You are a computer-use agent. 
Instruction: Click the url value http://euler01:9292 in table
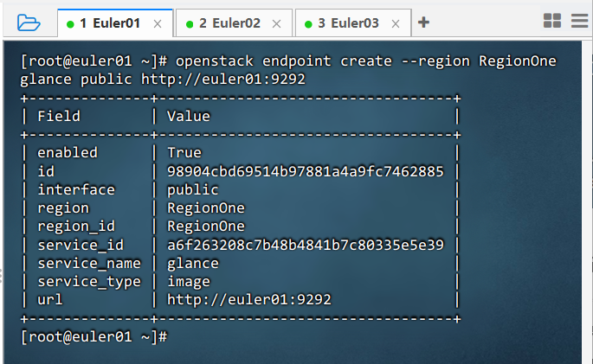249,300
